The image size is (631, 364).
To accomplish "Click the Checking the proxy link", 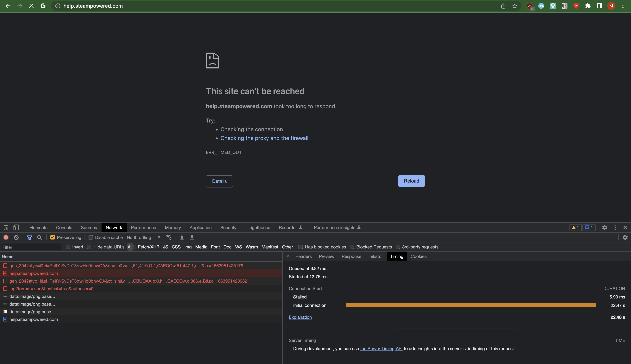I will 264,138.
